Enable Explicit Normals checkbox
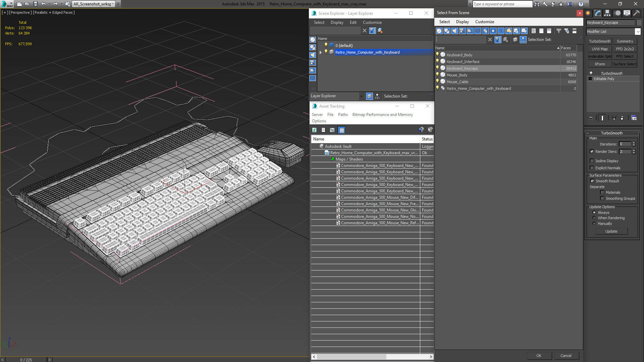 (x=592, y=168)
